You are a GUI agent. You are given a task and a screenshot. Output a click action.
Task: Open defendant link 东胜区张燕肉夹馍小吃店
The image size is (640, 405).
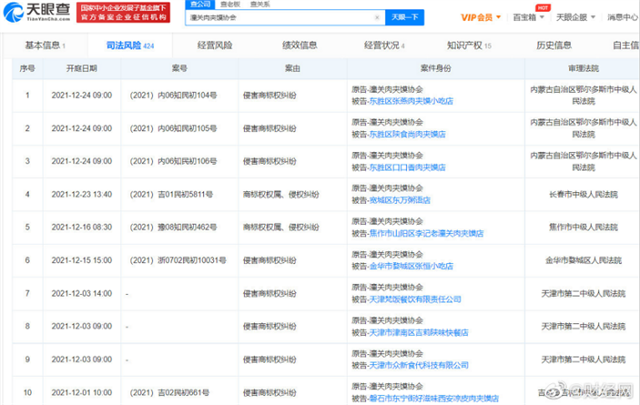click(x=411, y=101)
